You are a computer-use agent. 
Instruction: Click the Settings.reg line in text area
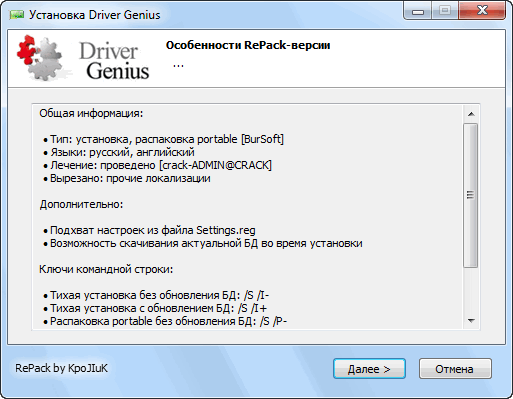pos(149,230)
